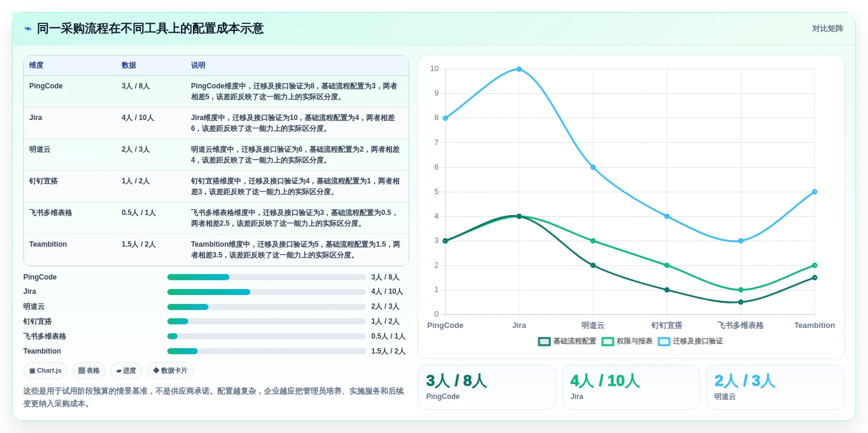868x433 pixels.
Task: Click the Teambition progress bar
Action: [266, 351]
